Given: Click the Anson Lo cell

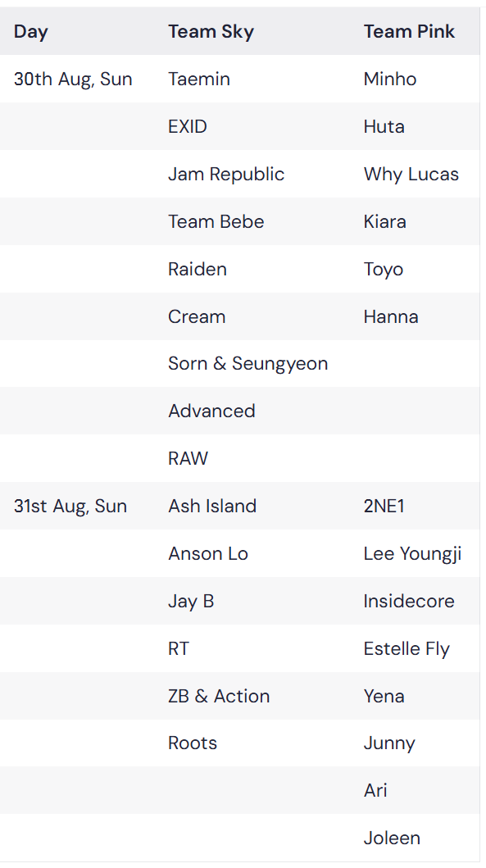Looking at the screenshot, I should [x=207, y=553].
